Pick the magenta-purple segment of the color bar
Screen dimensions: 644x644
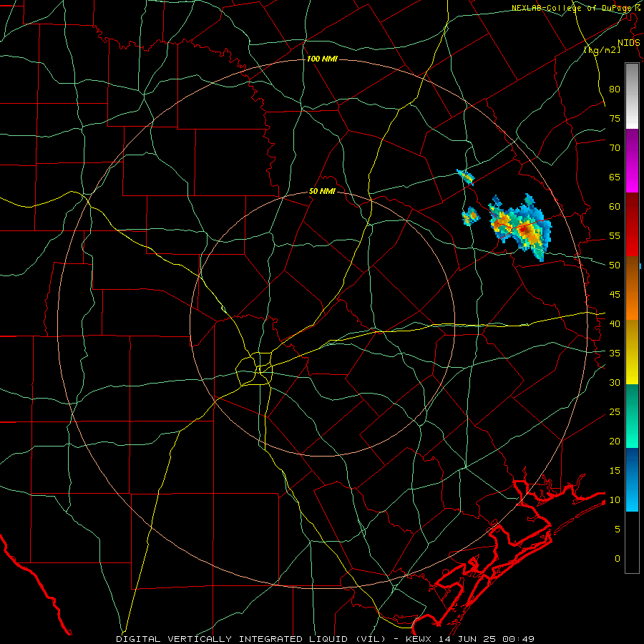click(x=632, y=160)
